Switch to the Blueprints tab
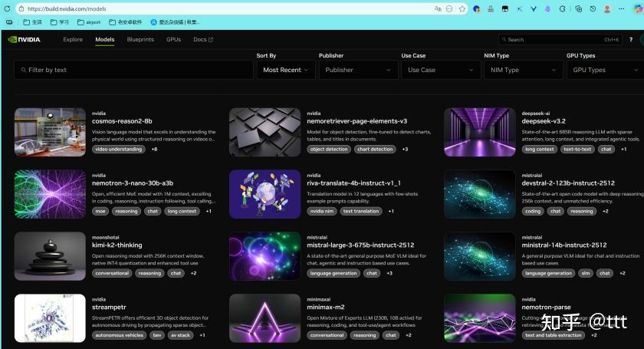The width and height of the screenshot is (644, 349). click(x=140, y=39)
